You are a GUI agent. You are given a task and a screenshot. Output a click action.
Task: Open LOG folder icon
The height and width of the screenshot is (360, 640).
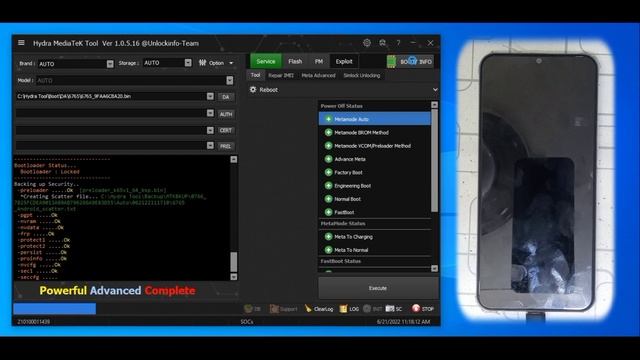point(343,309)
